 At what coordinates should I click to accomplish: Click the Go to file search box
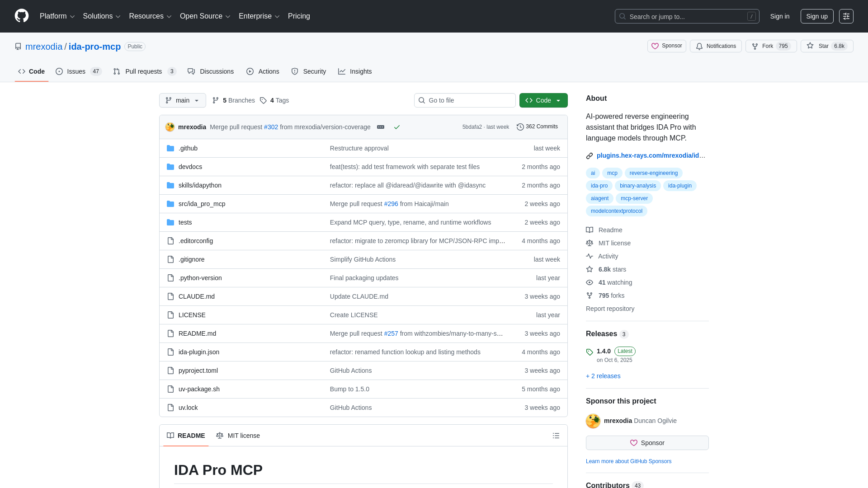(464, 100)
